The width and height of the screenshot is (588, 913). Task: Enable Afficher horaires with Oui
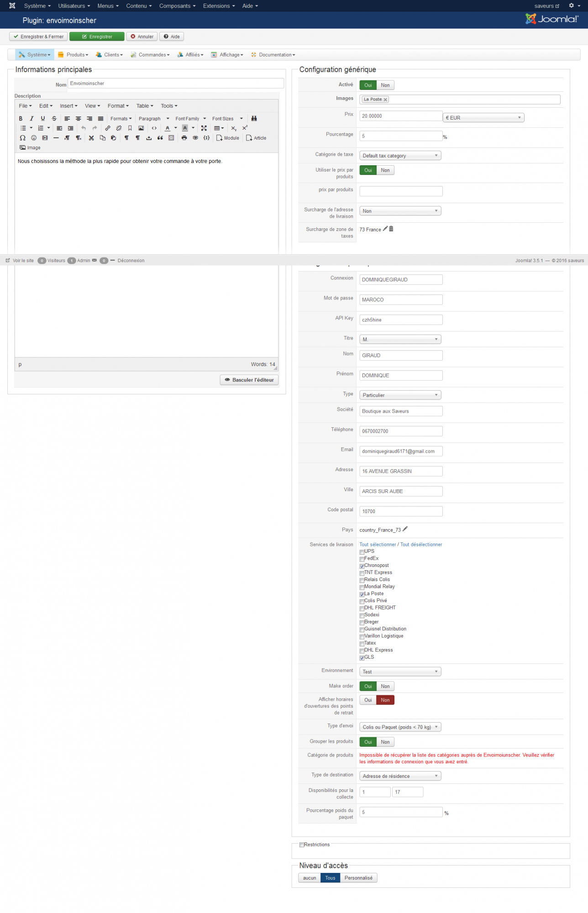tap(368, 700)
